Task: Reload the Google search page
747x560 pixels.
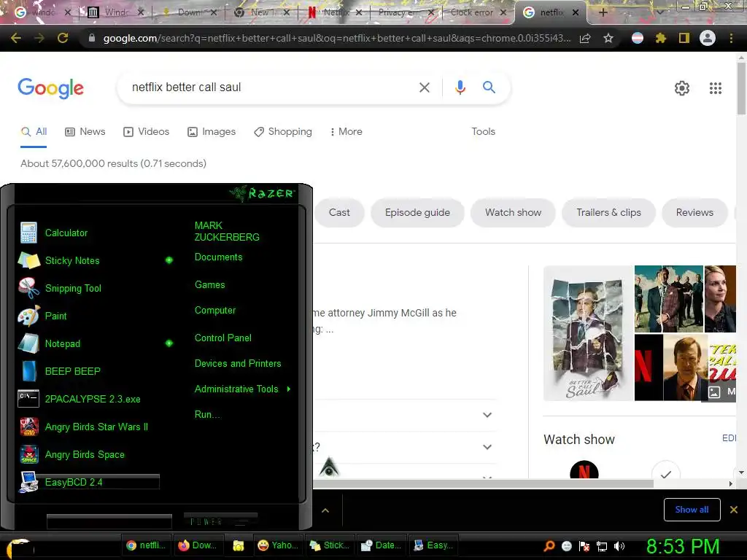Action: [63, 38]
